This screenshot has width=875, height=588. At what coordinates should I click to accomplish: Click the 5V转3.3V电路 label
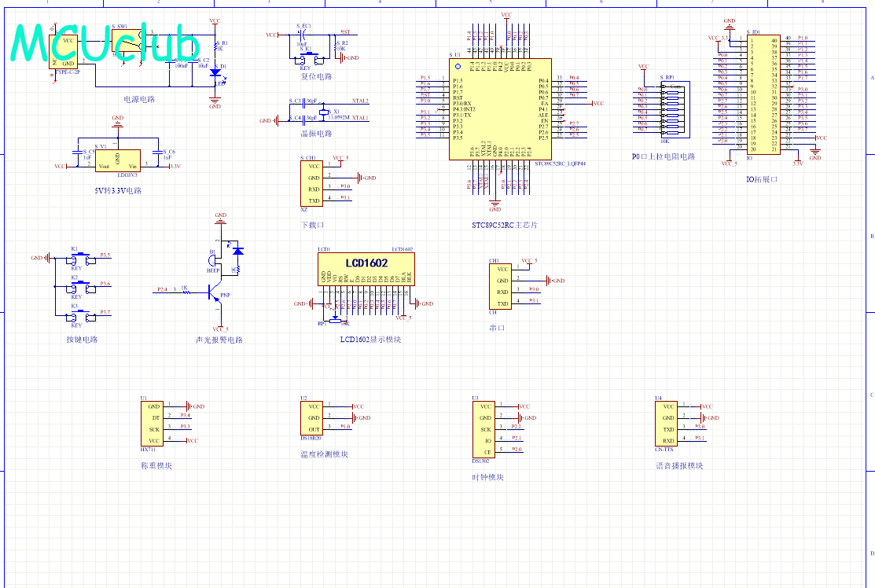(x=118, y=191)
